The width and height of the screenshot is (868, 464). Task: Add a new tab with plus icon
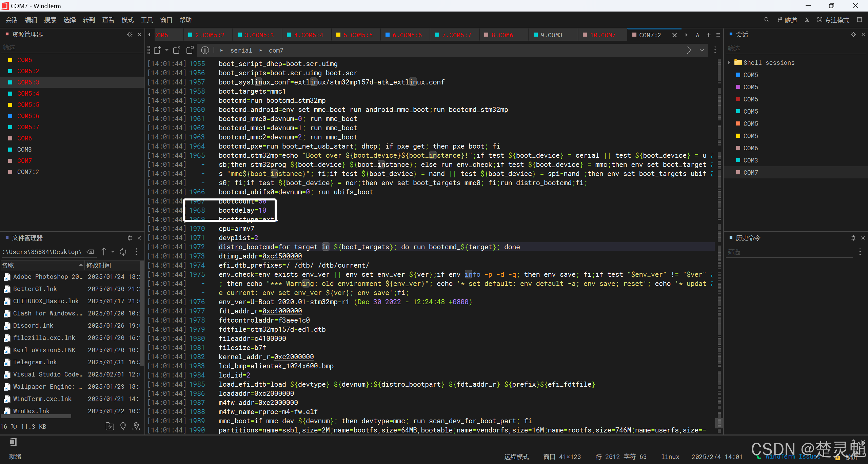(x=708, y=35)
